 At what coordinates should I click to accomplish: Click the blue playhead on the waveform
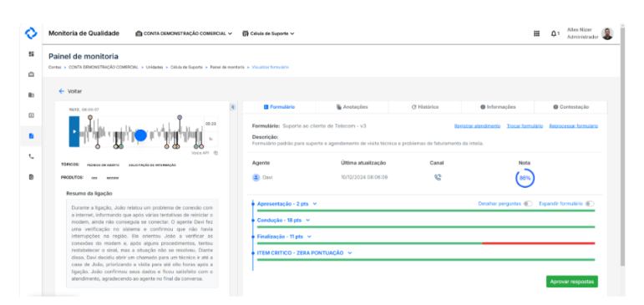click(140, 135)
